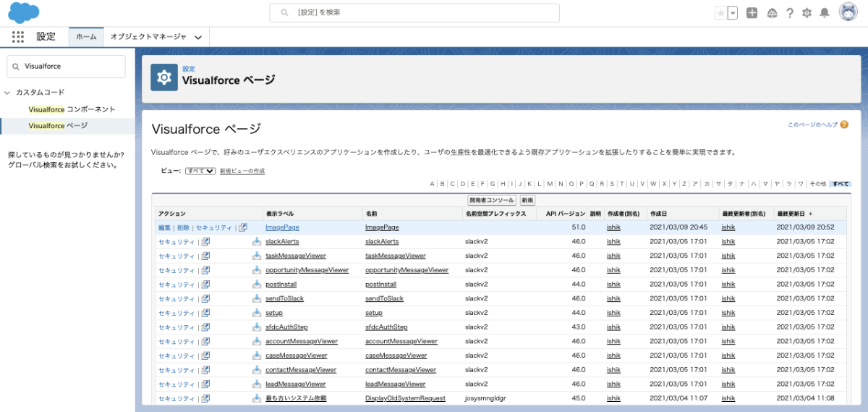Click セキュリティ link for setup row
This screenshot has width=868, height=412.
pyautogui.click(x=176, y=313)
